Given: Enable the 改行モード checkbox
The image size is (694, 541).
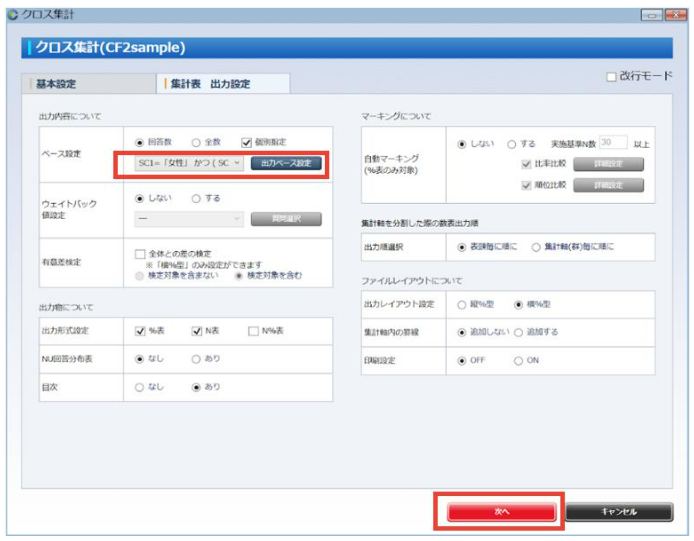Looking at the screenshot, I should click(x=612, y=77).
